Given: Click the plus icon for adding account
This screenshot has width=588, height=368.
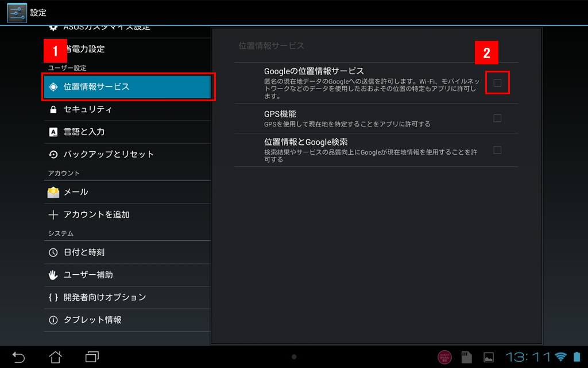Looking at the screenshot, I should pos(53,214).
